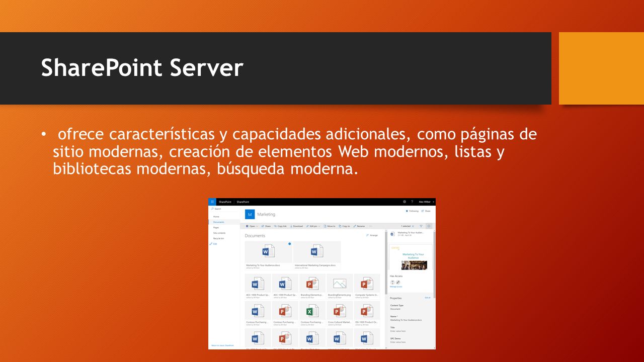This screenshot has width=644, height=362.
Task: Click Word file icon in details pane
Action: tap(392, 234)
